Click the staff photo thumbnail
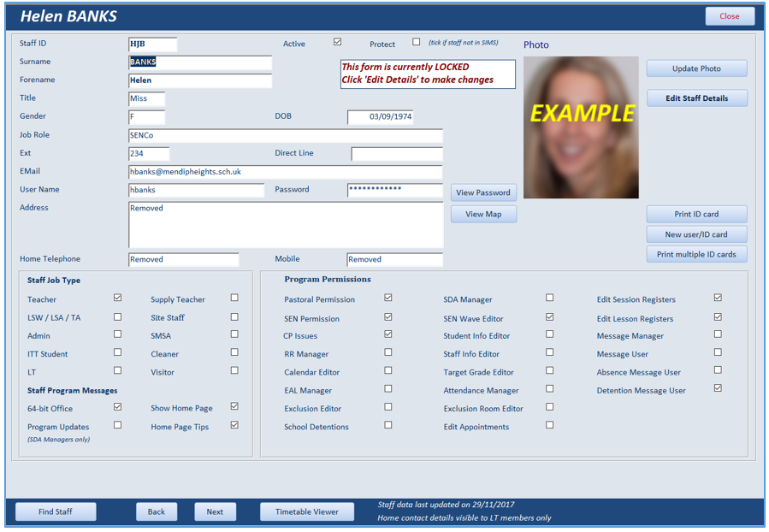This screenshot has height=532, width=769. [x=581, y=127]
